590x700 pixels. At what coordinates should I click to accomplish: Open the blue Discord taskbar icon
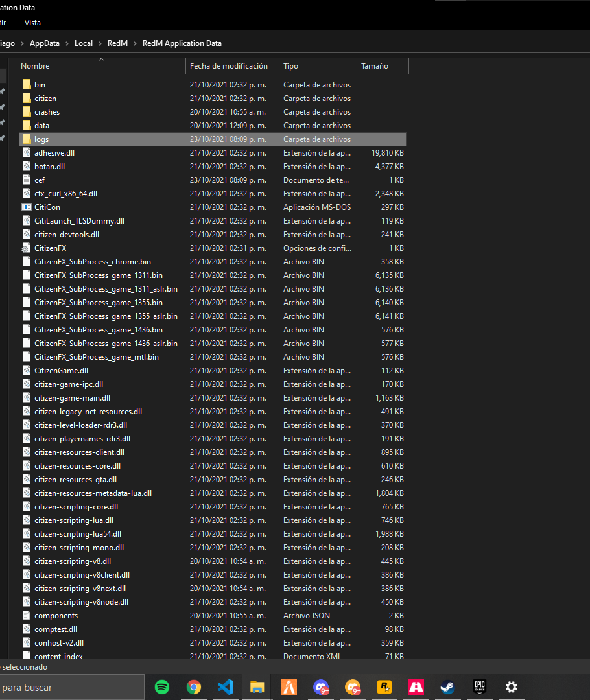321,687
